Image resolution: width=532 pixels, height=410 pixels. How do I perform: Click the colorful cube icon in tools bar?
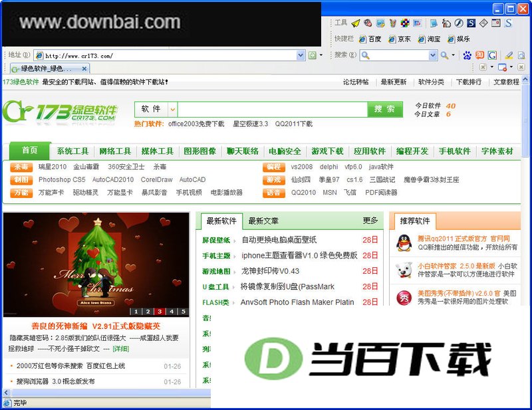(x=405, y=23)
